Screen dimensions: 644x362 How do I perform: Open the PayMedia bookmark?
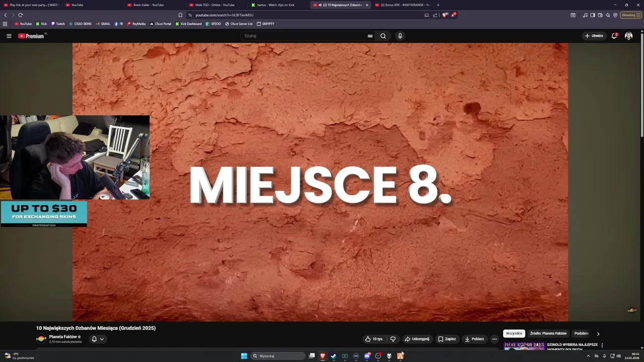tap(136, 24)
